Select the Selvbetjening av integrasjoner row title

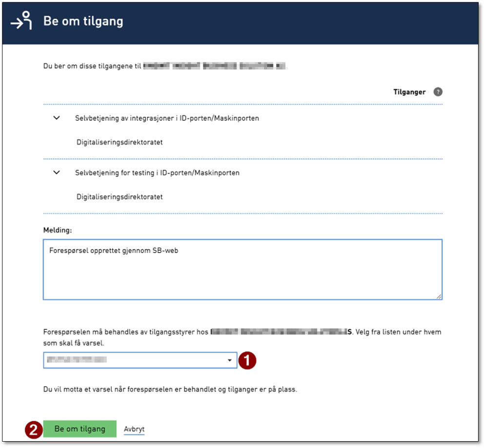(x=167, y=118)
